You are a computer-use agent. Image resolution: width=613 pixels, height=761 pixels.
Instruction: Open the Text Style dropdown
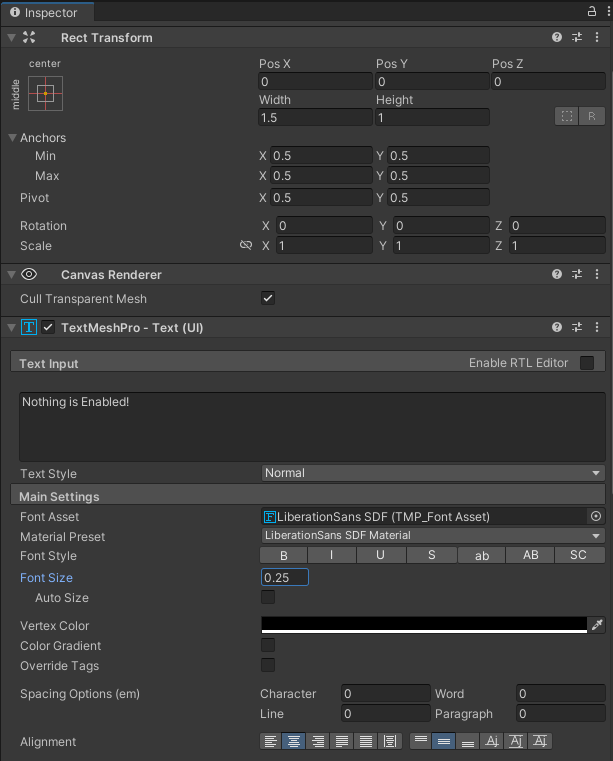433,473
